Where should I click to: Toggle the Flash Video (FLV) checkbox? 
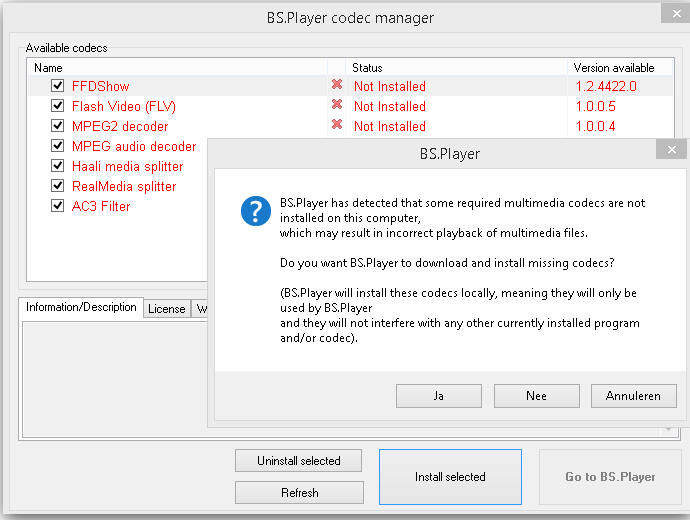coord(58,106)
